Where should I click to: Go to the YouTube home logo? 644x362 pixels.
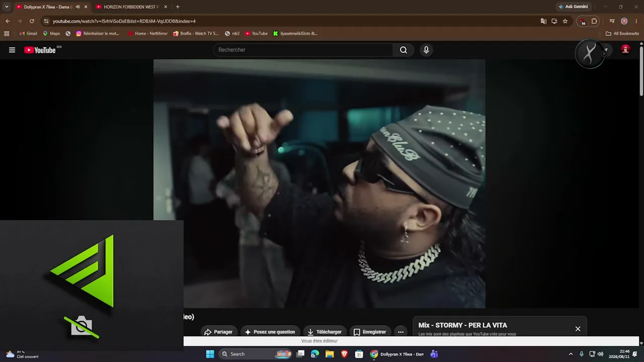40,50
